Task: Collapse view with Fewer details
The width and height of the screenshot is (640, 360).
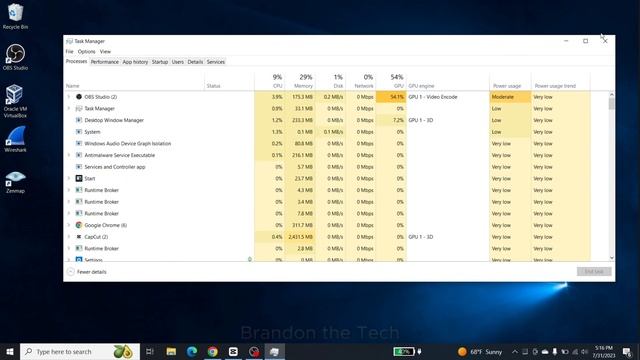Action: (87, 271)
